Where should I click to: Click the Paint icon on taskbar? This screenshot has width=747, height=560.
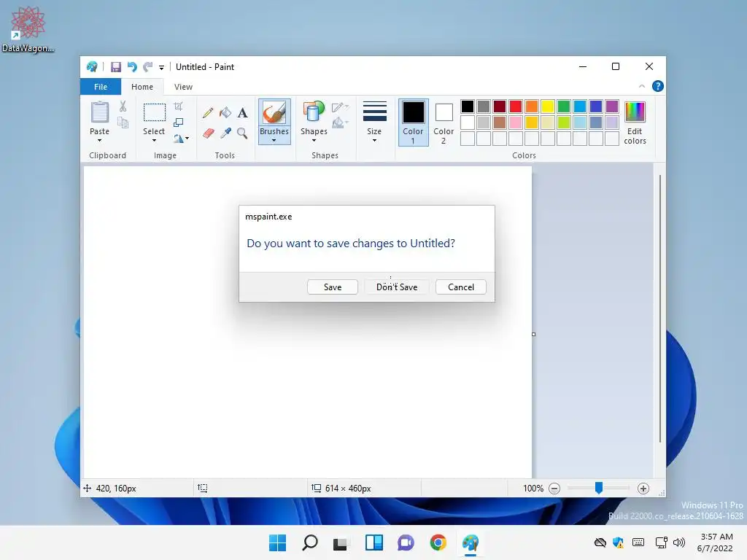(471, 542)
